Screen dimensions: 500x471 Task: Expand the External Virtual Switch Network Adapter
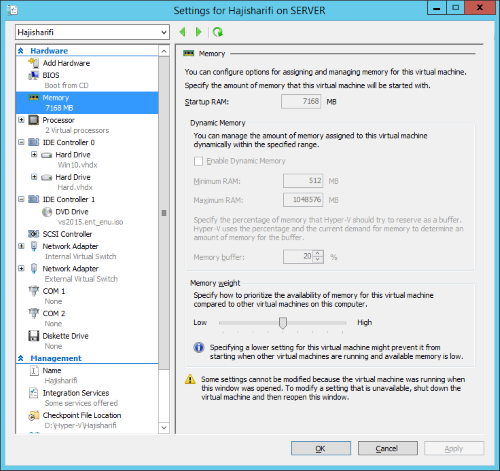coord(21,268)
